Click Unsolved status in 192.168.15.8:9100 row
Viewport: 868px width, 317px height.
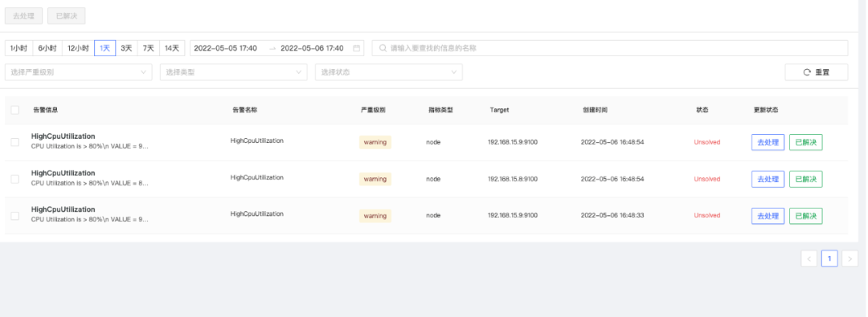click(x=707, y=179)
